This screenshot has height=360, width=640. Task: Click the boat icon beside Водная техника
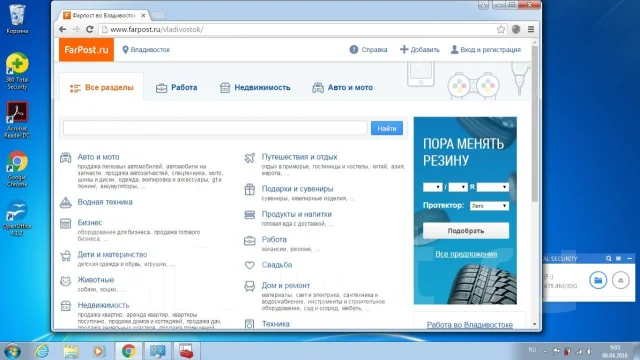66,202
